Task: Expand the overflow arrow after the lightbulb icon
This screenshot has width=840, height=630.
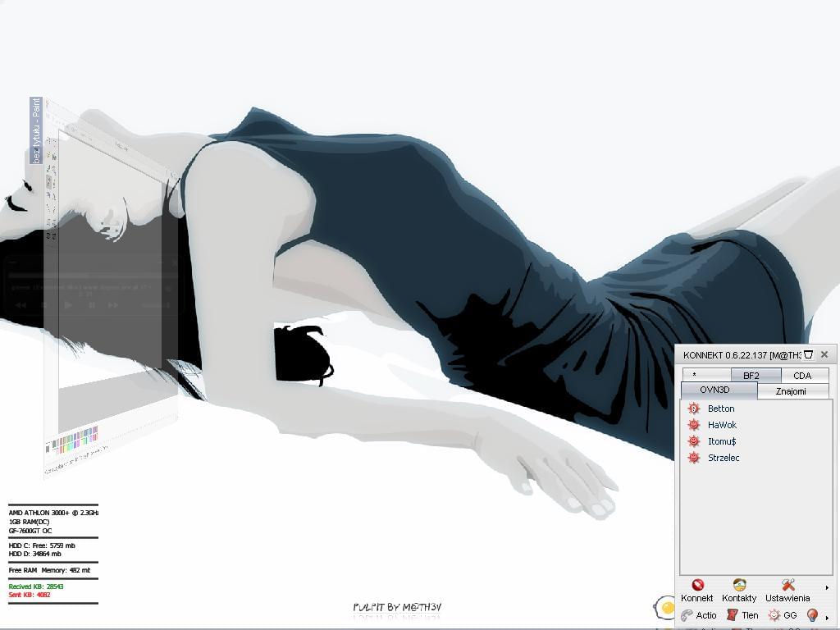Action: click(827, 618)
